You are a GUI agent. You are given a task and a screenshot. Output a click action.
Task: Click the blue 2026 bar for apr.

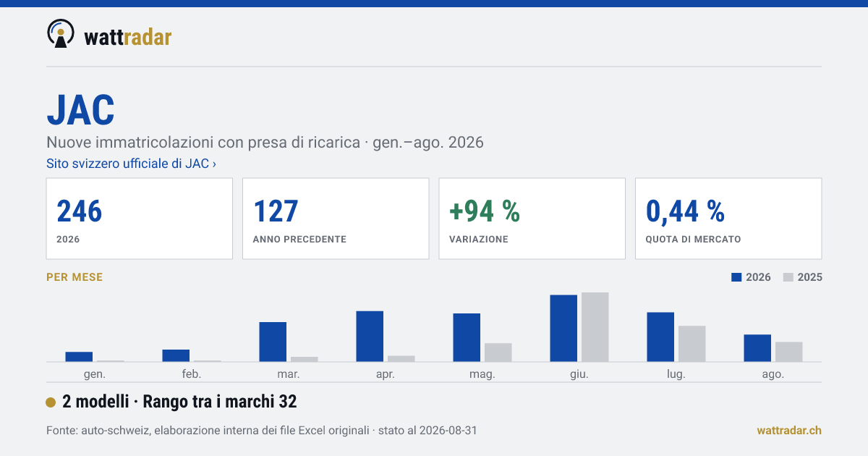click(370, 336)
